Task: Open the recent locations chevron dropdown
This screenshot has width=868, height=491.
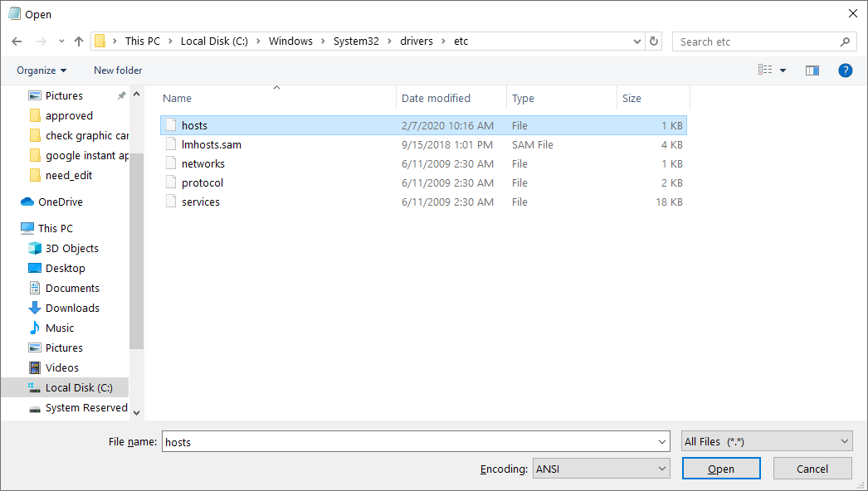Action: point(61,40)
